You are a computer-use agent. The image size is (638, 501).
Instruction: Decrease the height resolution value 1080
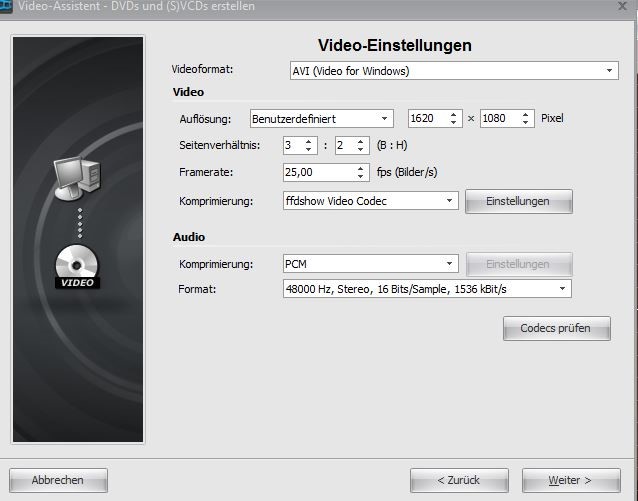(526, 123)
